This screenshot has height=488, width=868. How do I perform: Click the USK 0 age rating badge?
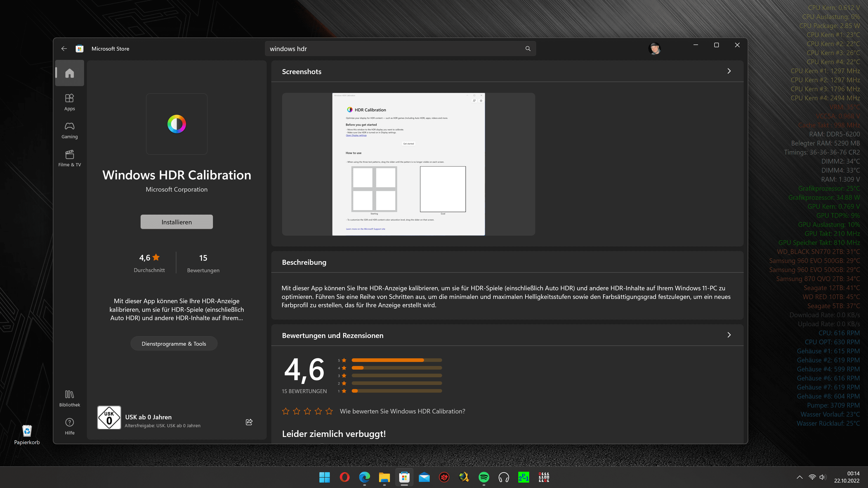click(x=109, y=417)
